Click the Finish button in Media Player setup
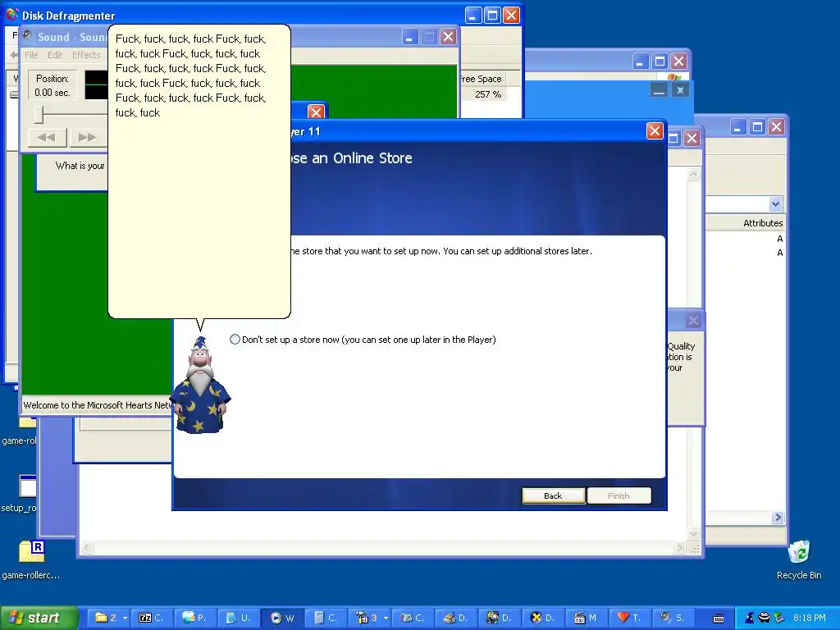 click(x=619, y=495)
